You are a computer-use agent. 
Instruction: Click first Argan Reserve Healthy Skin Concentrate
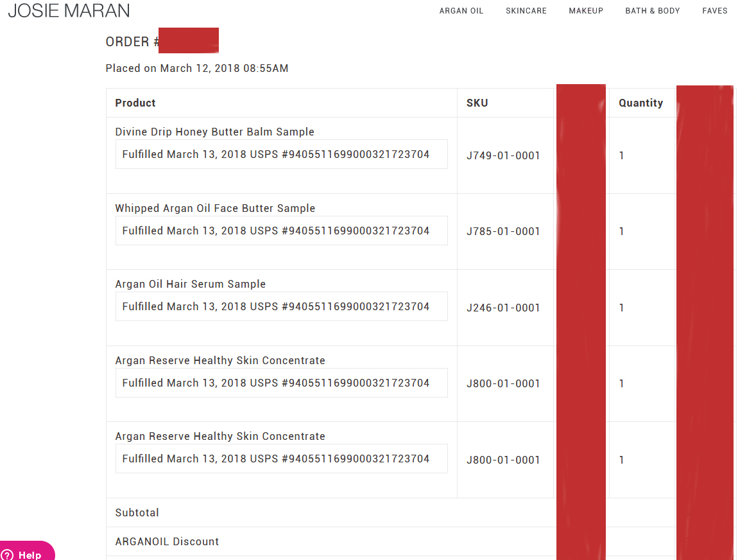(x=220, y=360)
